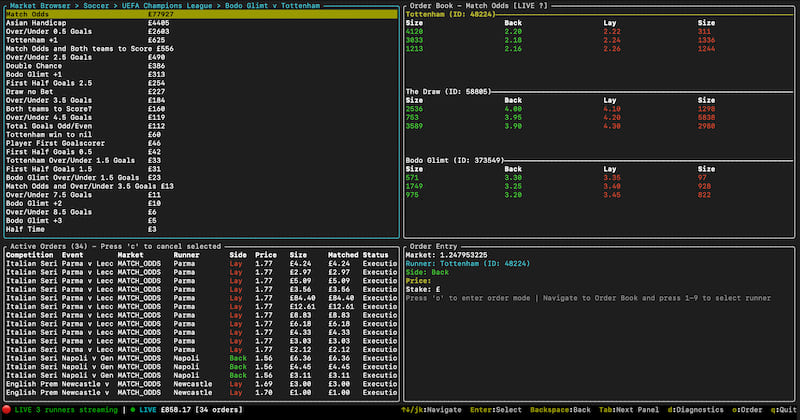800x420 pixels.
Task: Click the Stake £ field in Order Entry
Action: point(423,289)
